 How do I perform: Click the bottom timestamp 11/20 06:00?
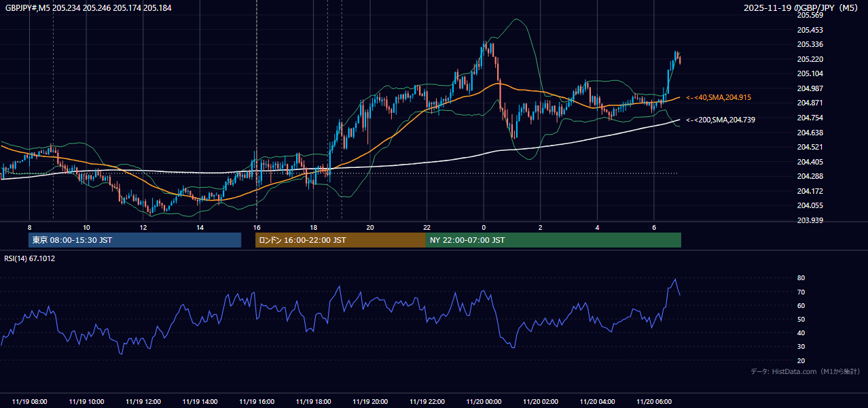[653, 402]
